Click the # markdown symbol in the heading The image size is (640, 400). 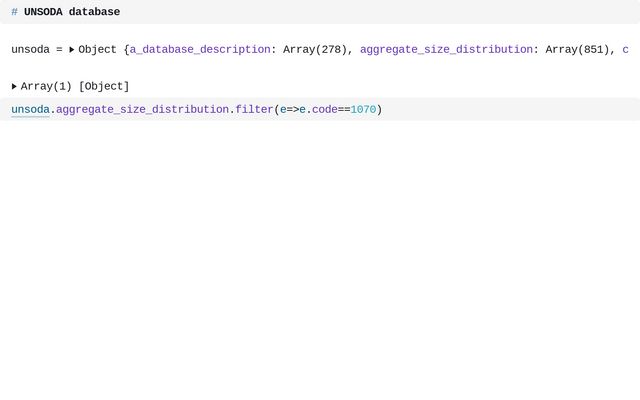14,12
